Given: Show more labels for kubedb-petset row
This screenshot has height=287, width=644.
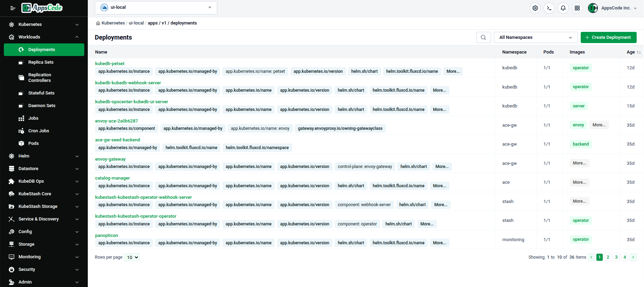Looking at the screenshot, I should pyautogui.click(x=453, y=71).
